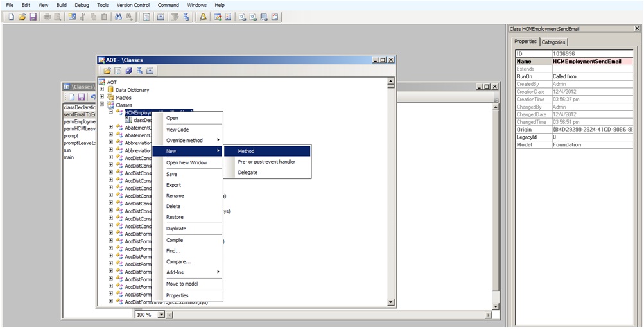Click the yellow bell alert icon
The image size is (644, 330).
click(x=203, y=17)
